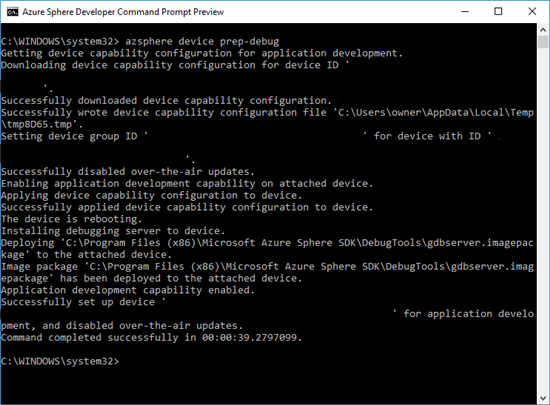Screen dimensions: 550x405
Task: Click 'Enabling application development capability on attached device.' line
Action: point(187,184)
